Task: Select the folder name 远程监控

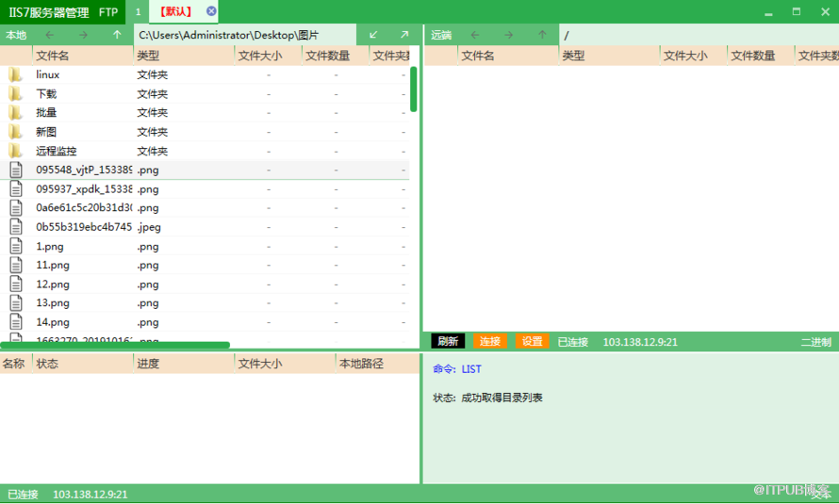Action: click(x=57, y=152)
